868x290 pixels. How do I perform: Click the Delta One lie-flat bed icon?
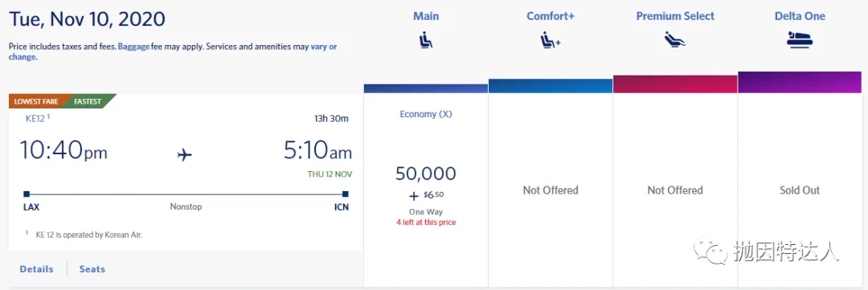point(800,40)
